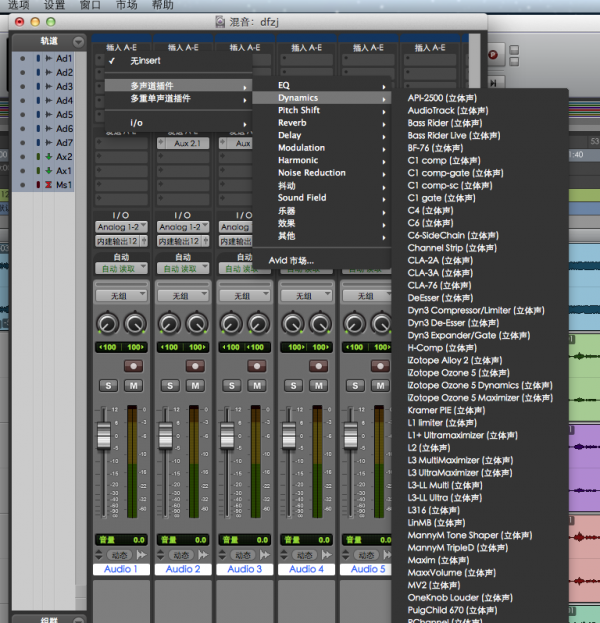Toggle the show/hide dot for track Ax2

point(23,157)
